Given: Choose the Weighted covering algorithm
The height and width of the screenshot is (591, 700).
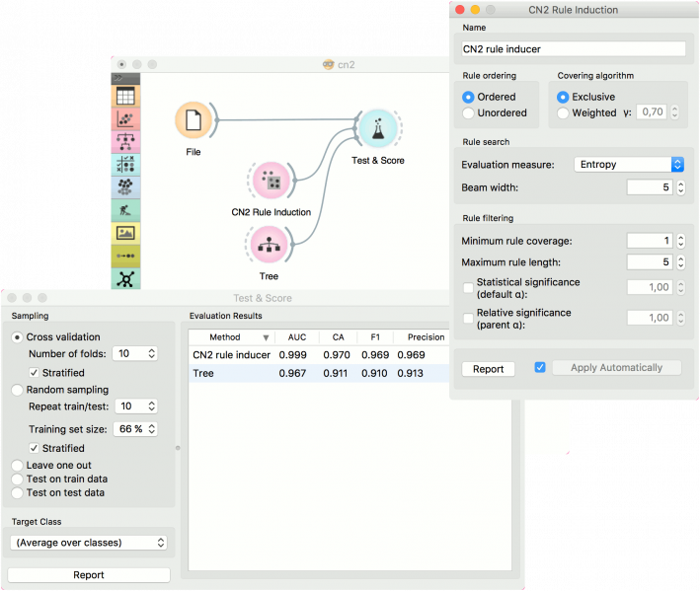Looking at the screenshot, I should (564, 112).
